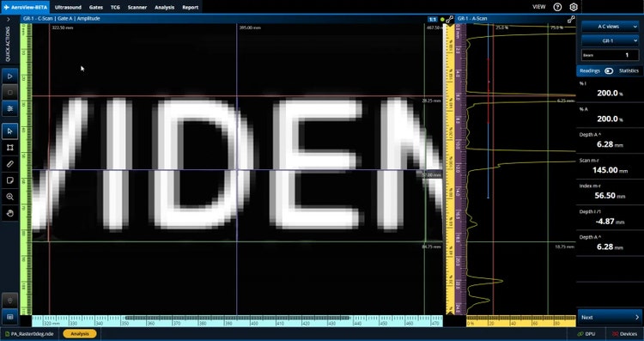Image resolution: width=644 pixels, height=341 pixels.
Task: Click the link icon on C-Scan view header
Action: tap(450, 19)
